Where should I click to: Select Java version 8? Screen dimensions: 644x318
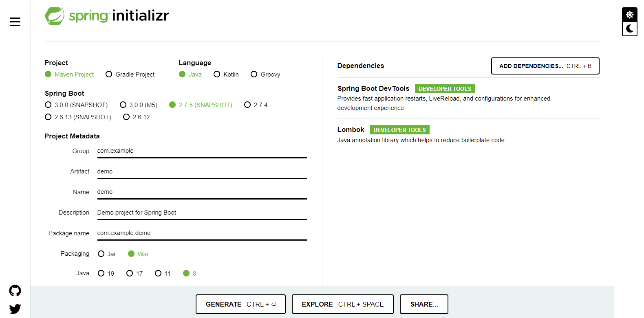tap(190, 273)
